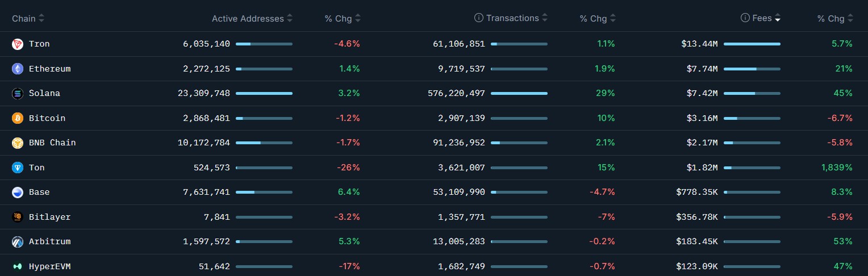
Task: Click the Active Addresses header label
Action: coord(248,19)
